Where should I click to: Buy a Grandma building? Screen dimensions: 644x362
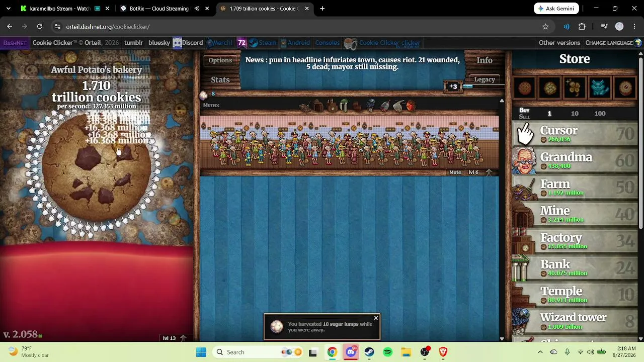click(x=575, y=160)
